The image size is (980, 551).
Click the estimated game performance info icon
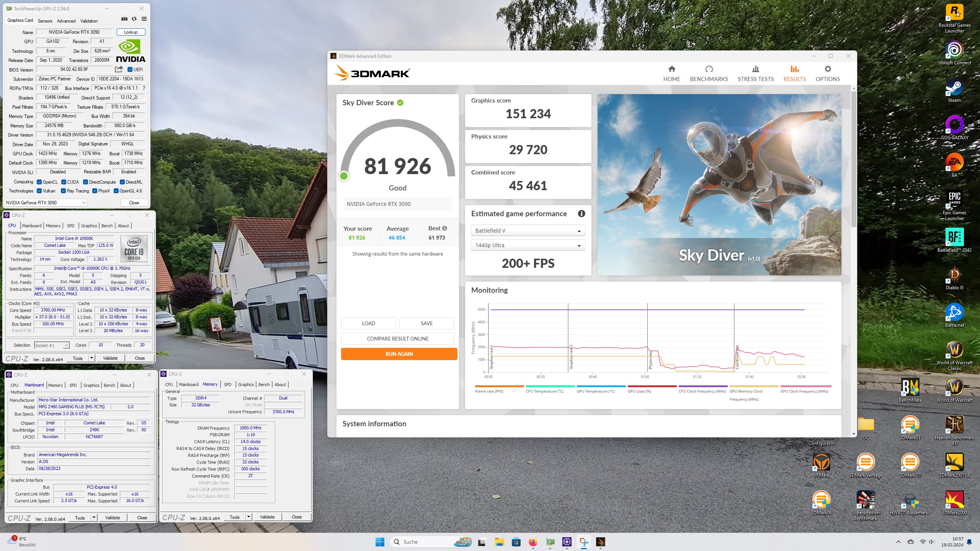click(x=581, y=214)
